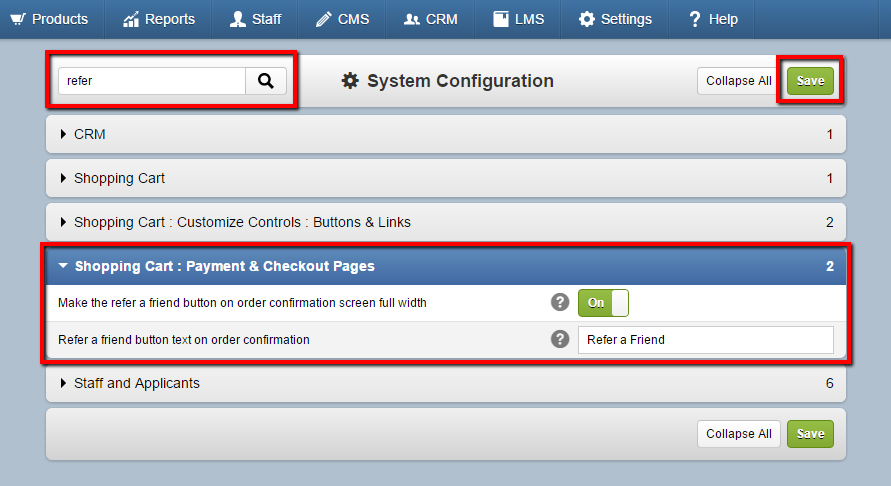Click the top Collapse All button
This screenshot has width=891, height=486.
coord(739,81)
